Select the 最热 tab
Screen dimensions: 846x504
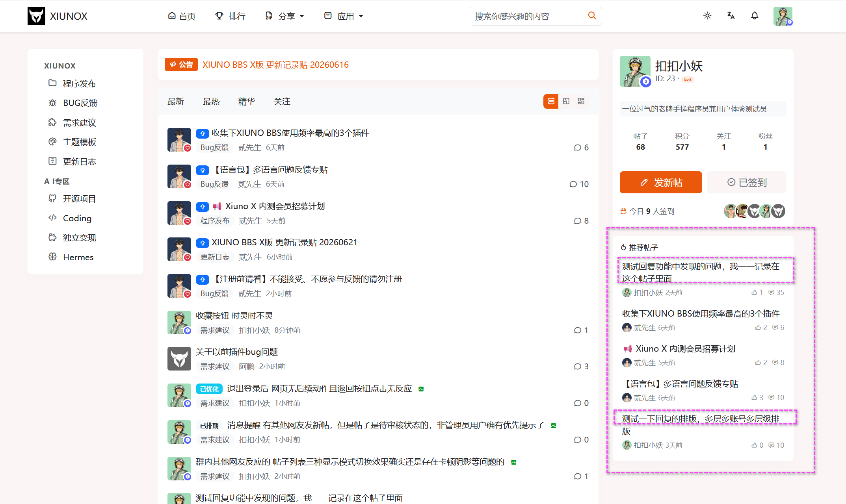click(x=211, y=101)
